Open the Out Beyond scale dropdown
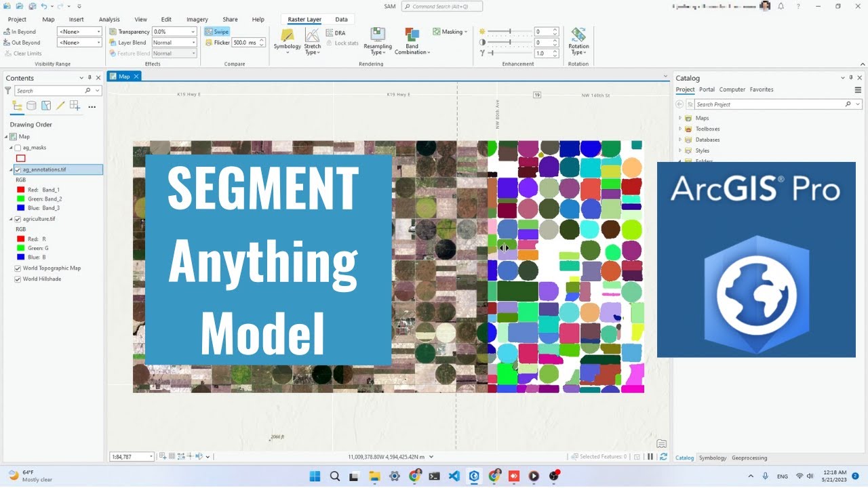This screenshot has width=868, height=488. tap(98, 43)
